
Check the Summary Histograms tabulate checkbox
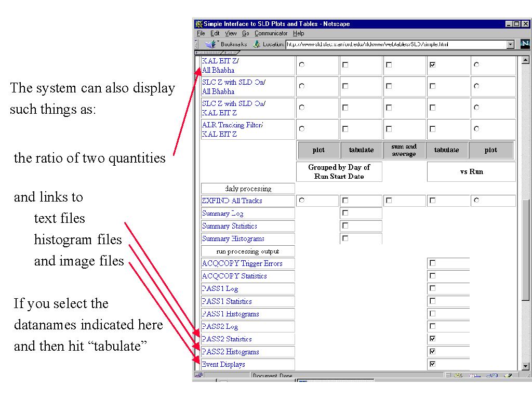(345, 238)
